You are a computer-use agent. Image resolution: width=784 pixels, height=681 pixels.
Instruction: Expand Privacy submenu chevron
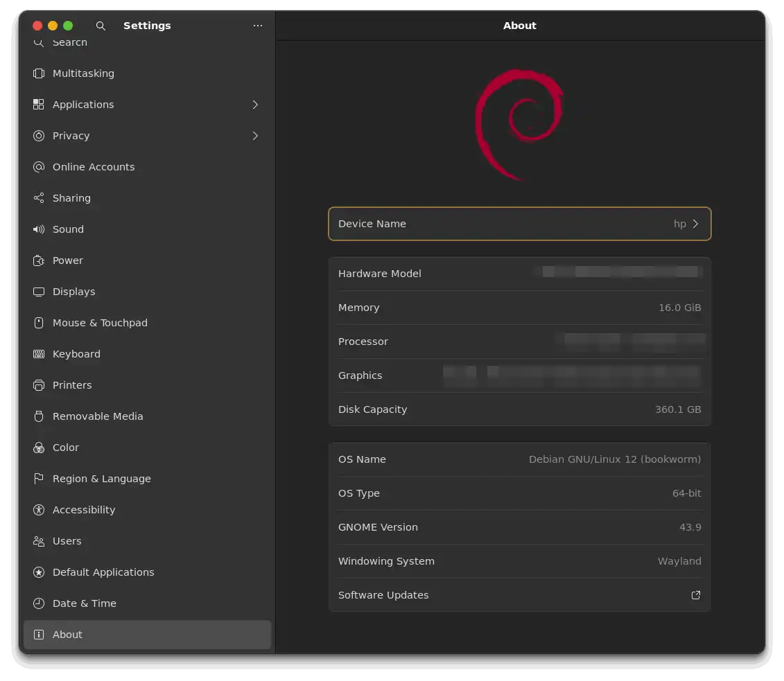tap(255, 136)
